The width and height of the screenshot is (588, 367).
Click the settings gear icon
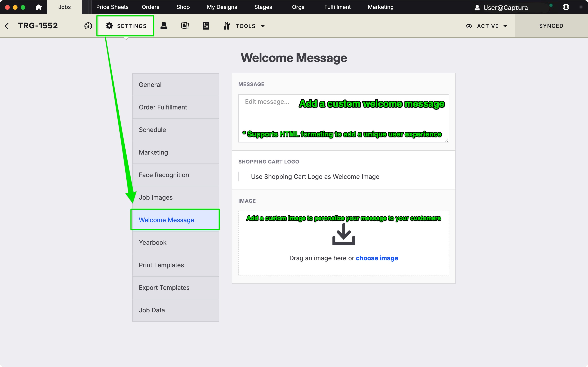(109, 26)
